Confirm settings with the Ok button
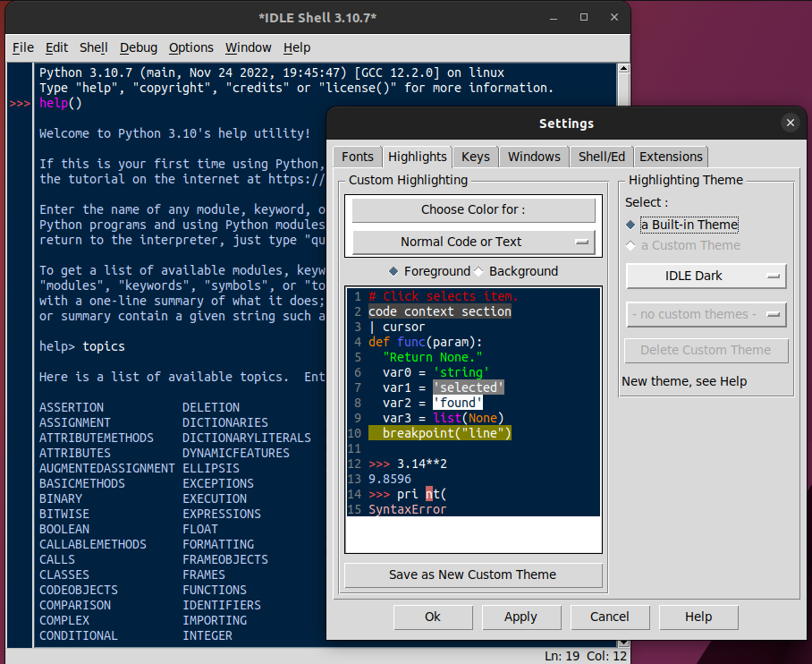This screenshot has height=664, width=812. point(433,617)
